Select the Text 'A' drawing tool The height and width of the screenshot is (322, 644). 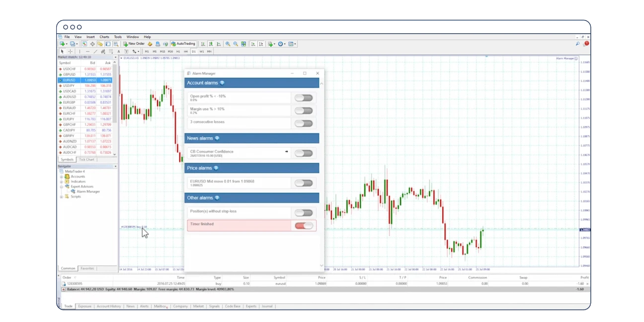(119, 51)
